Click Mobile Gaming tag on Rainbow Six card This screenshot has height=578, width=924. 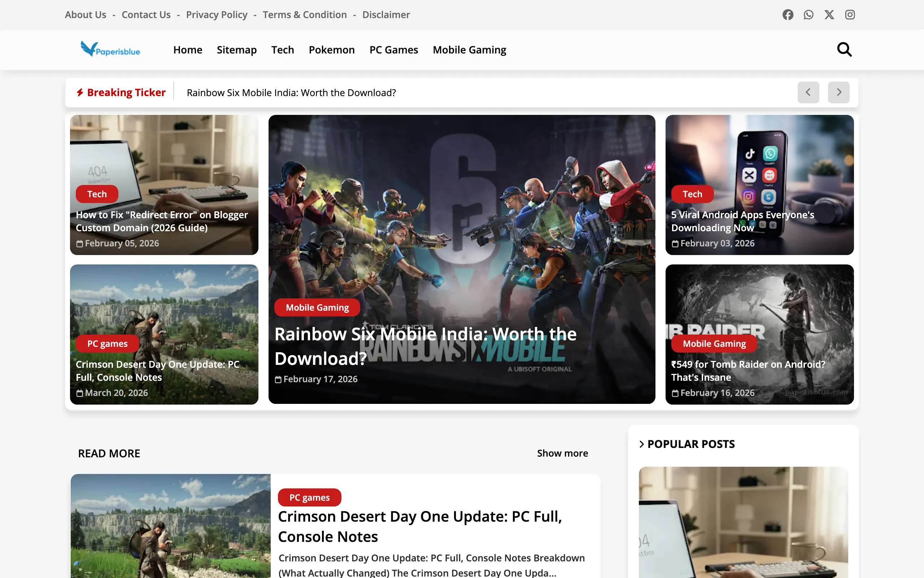[x=317, y=307]
